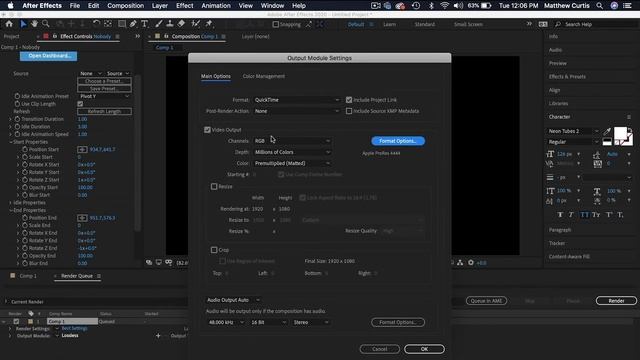Viewport: 640px width, 360px height.
Task: Click the Pan Behind anchor point tool
Action: 108,24
